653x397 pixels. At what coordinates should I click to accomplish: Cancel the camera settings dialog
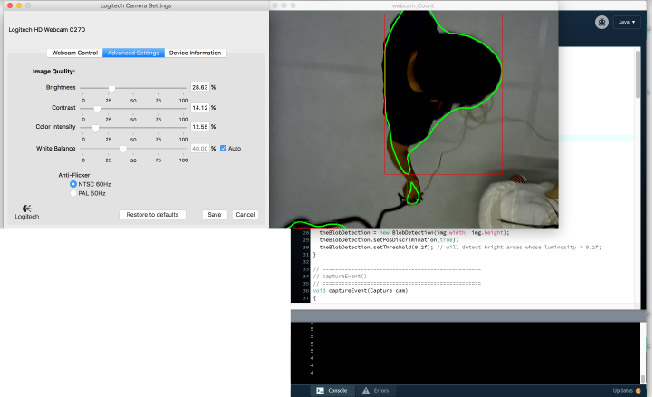point(245,215)
